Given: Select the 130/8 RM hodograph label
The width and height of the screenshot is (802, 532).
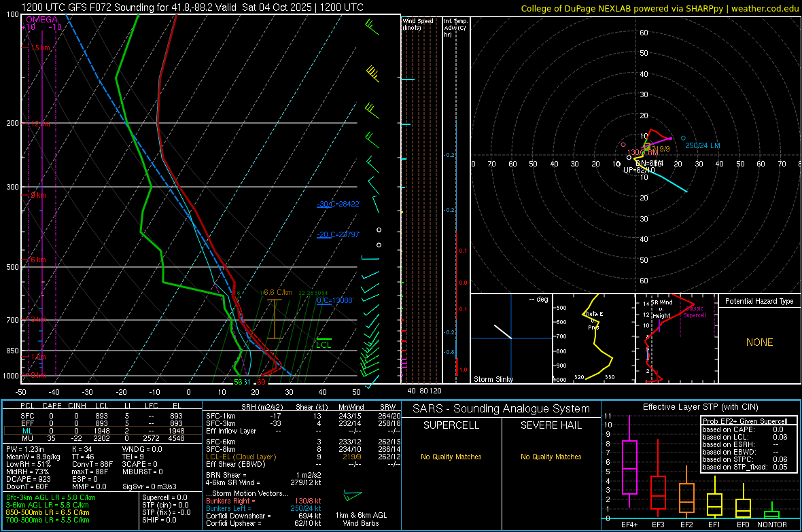Looking at the screenshot, I should click(x=642, y=152).
